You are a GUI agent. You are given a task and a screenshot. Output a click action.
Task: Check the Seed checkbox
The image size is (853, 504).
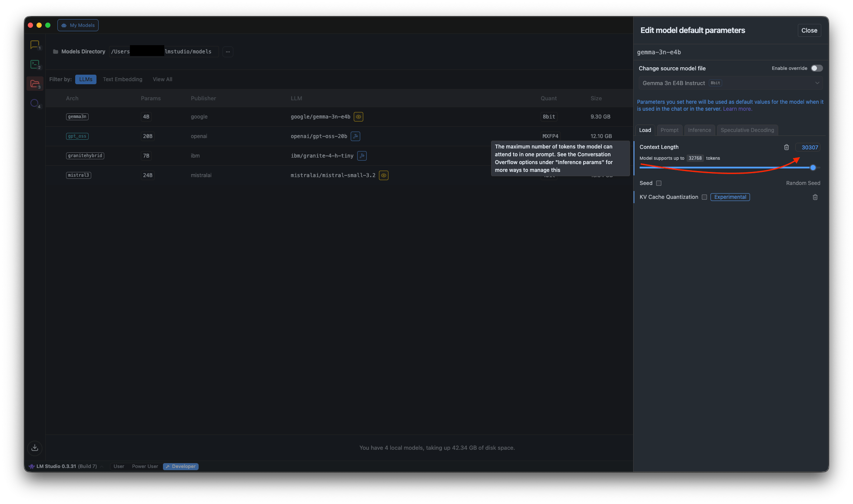point(659,183)
